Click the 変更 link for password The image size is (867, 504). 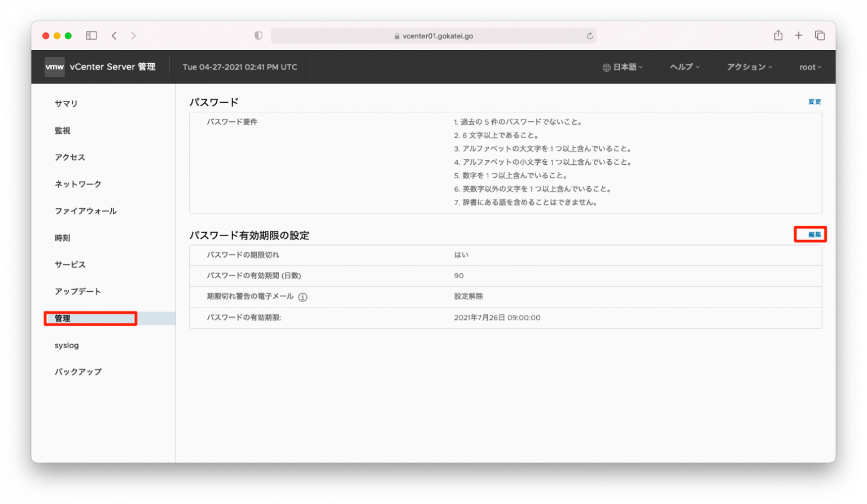coord(815,102)
